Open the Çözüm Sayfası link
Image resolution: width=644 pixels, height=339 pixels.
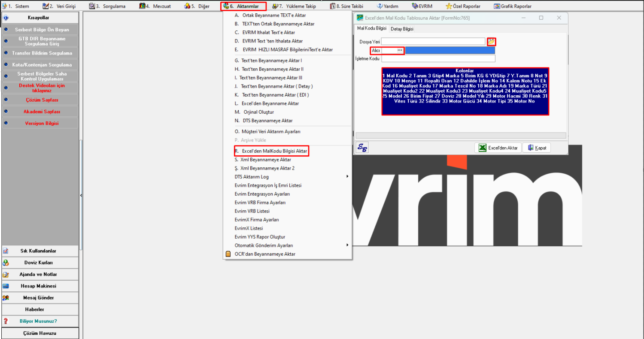40,100
